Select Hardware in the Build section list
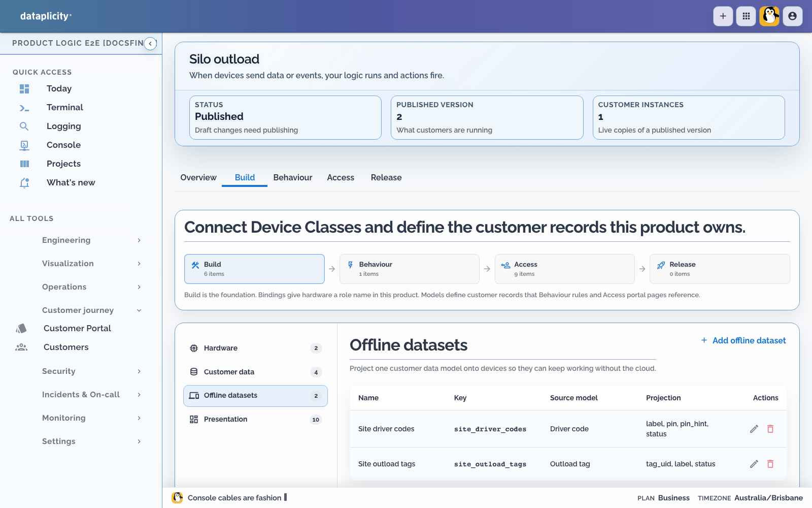This screenshot has height=508, width=812. [x=255, y=348]
